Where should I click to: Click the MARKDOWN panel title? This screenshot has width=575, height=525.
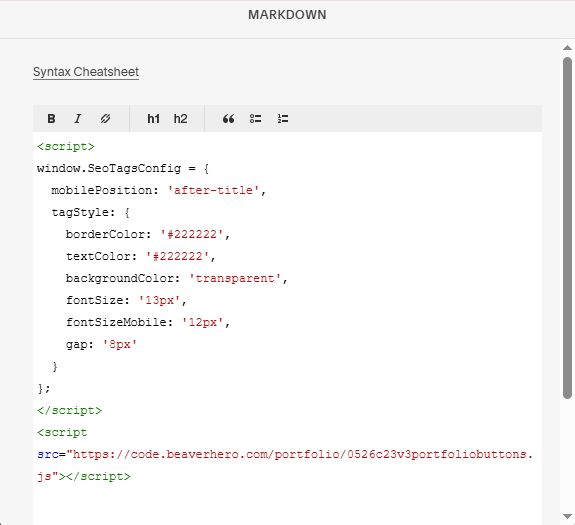[x=287, y=15]
